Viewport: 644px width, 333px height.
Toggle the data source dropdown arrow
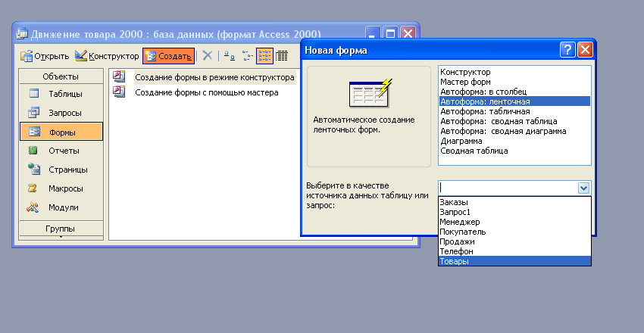(x=583, y=188)
